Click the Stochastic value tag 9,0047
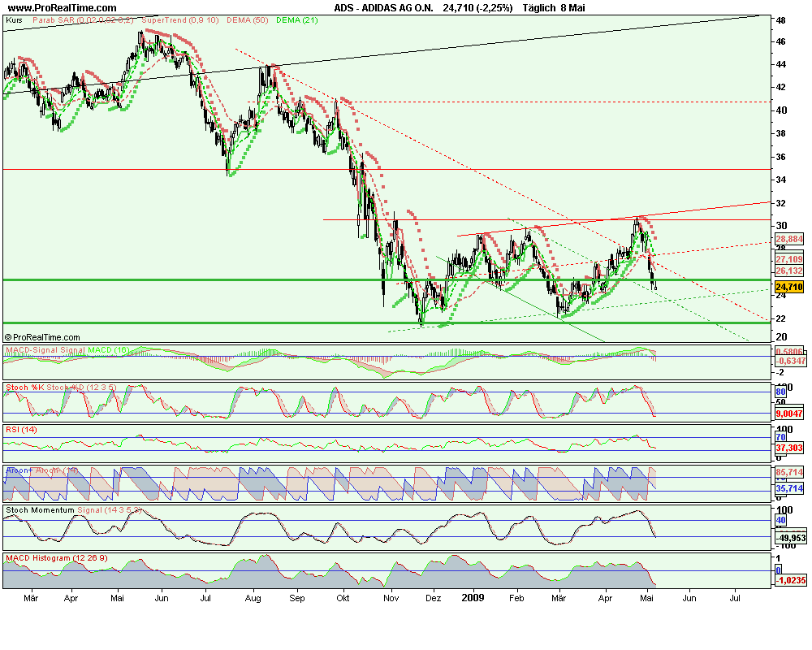Image resolution: width=812 pixels, height=650 pixels. click(x=788, y=414)
